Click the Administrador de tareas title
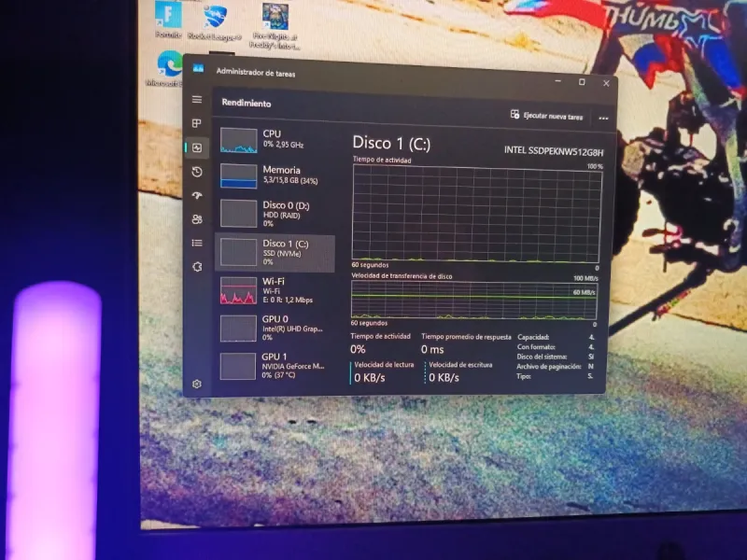 (x=256, y=73)
